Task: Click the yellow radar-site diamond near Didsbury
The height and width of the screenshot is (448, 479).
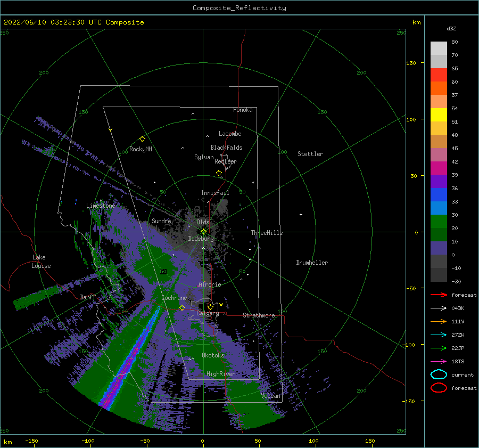Action: click(x=203, y=232)
